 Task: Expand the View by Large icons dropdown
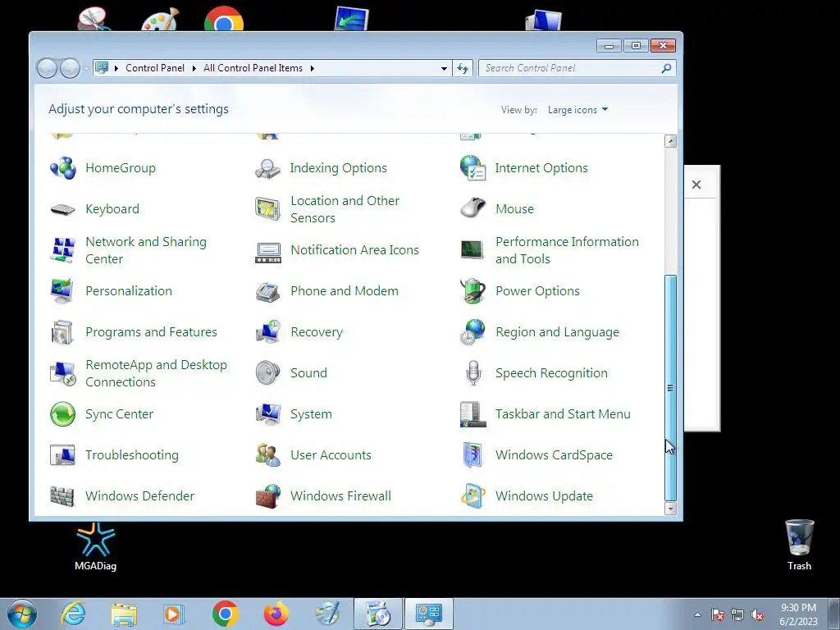[577, 110]
